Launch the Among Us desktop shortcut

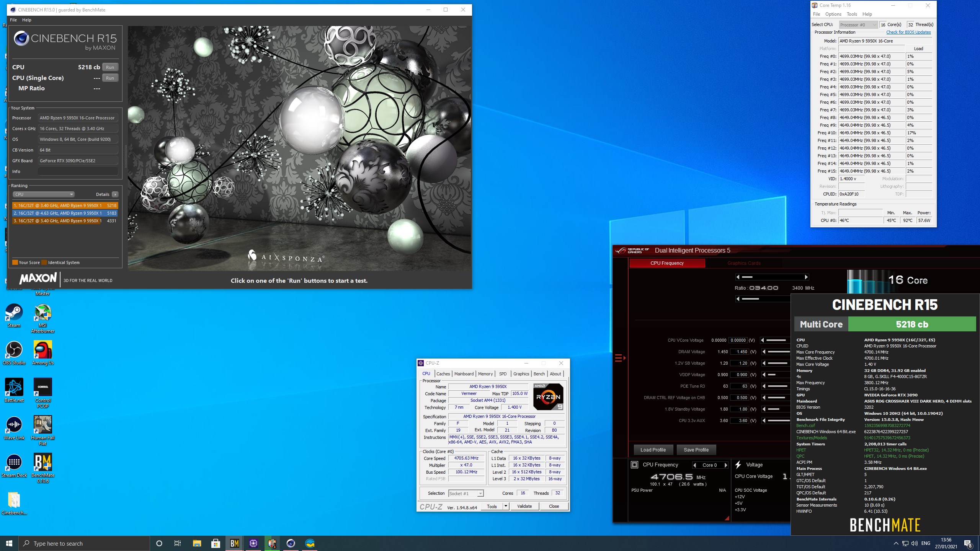coord(42,353)
